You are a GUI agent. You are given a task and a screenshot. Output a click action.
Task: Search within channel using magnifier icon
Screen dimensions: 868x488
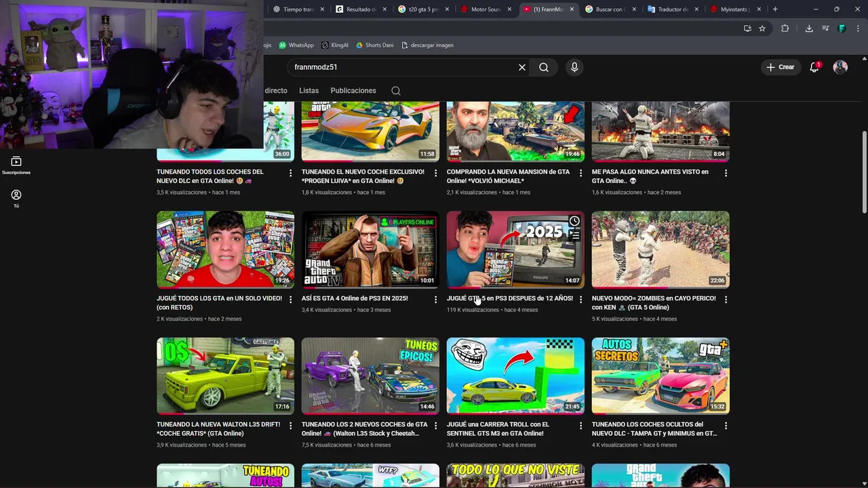[x=396, y=91]
